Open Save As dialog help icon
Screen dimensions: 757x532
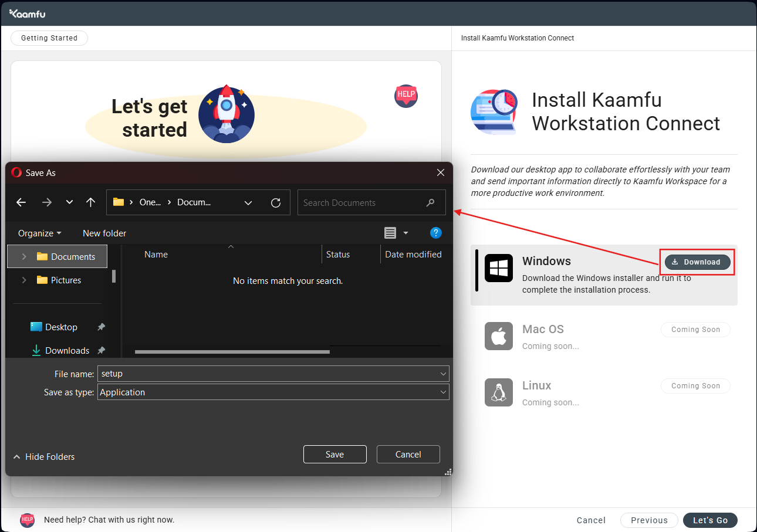pyautogui.click(x=436, y=233)
